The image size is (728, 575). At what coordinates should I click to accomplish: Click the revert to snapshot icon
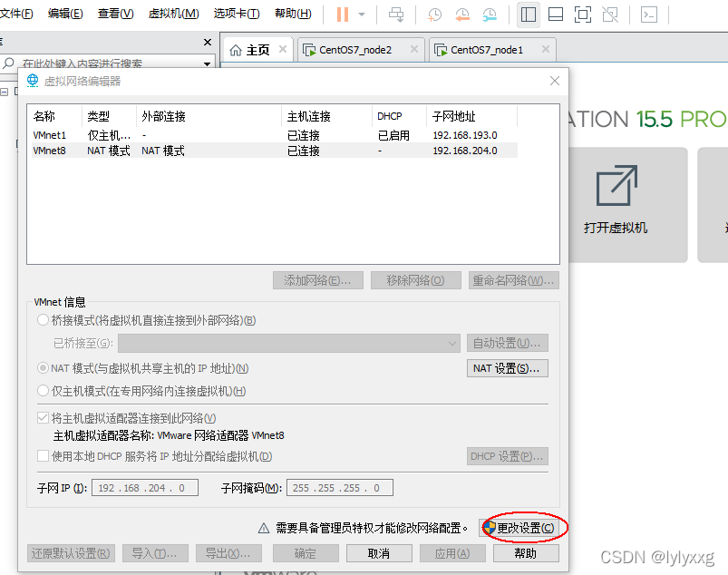462,15
